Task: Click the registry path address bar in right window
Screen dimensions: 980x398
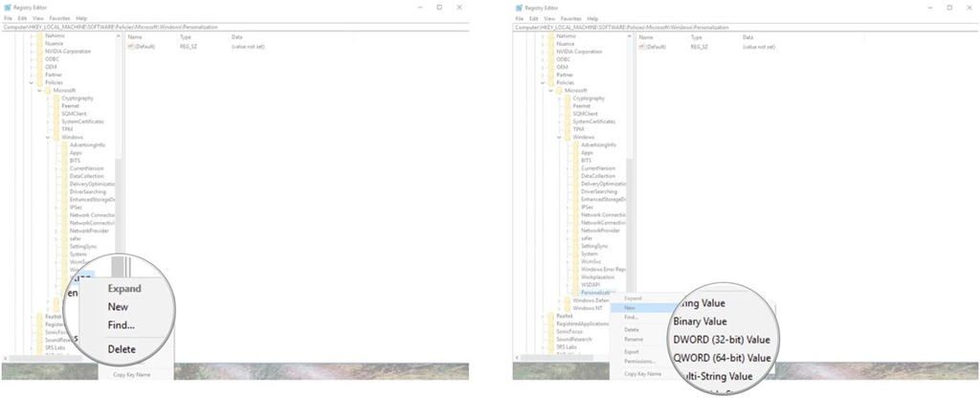Action: click(746, 28)
